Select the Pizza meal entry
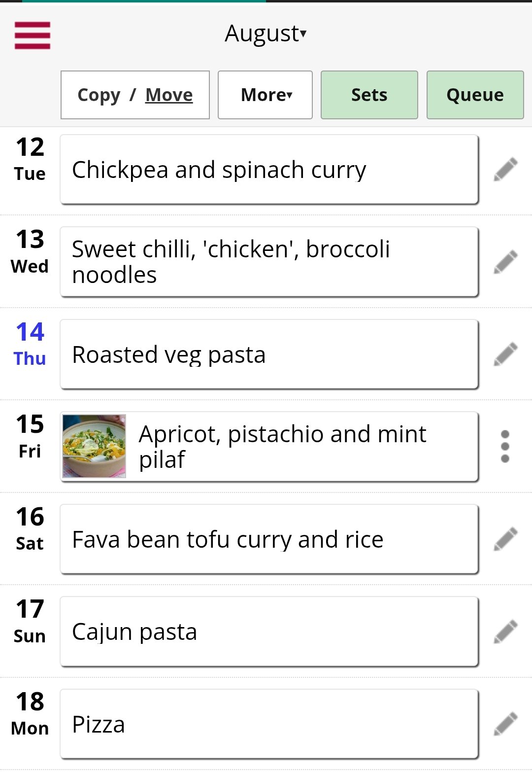Image resolution: width=532 pixels, height=772 pixels. tap(269, 724)
